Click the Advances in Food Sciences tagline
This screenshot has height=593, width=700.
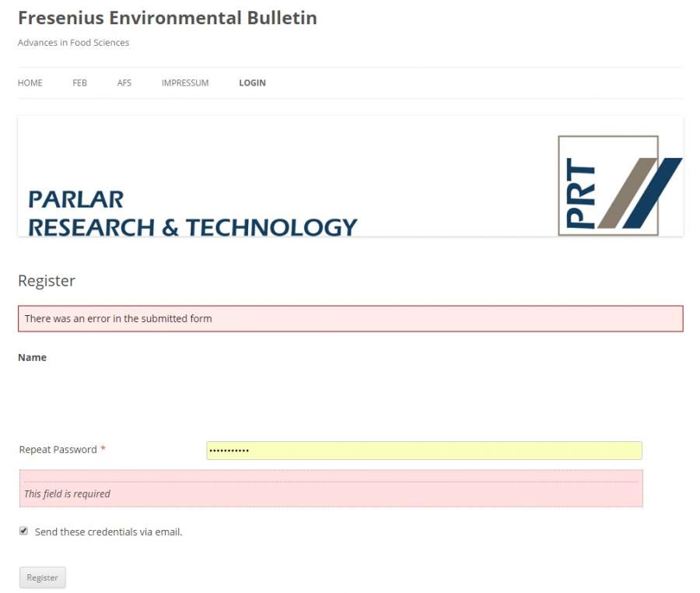[x=73, y=43]
